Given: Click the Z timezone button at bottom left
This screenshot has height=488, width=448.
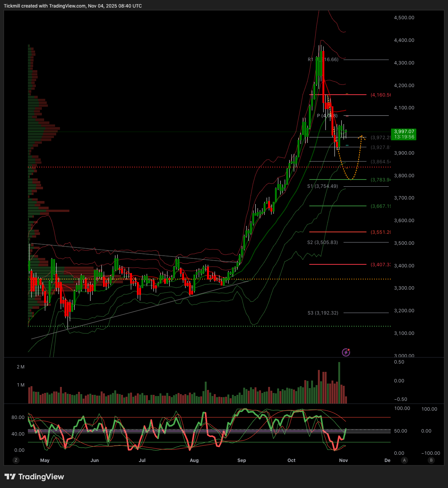Looking at the screenshot, I should pyautogui.click(x=16, y=460).
